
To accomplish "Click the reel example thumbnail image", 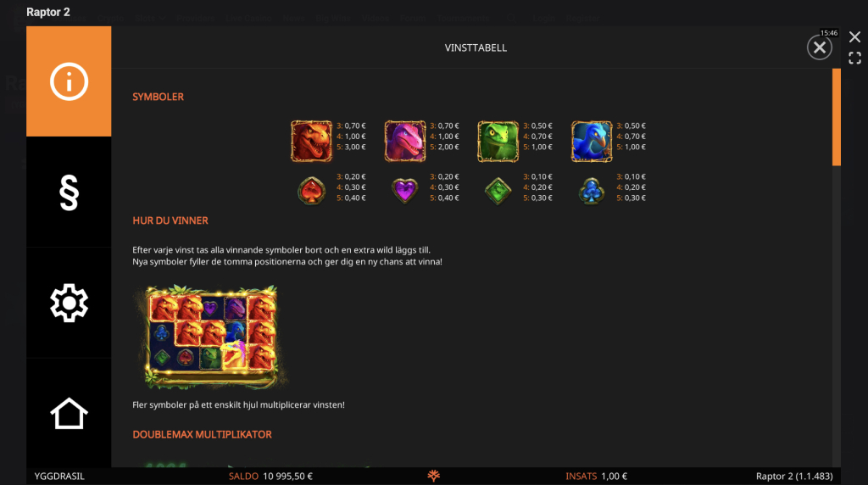I will tap(210, 336).
